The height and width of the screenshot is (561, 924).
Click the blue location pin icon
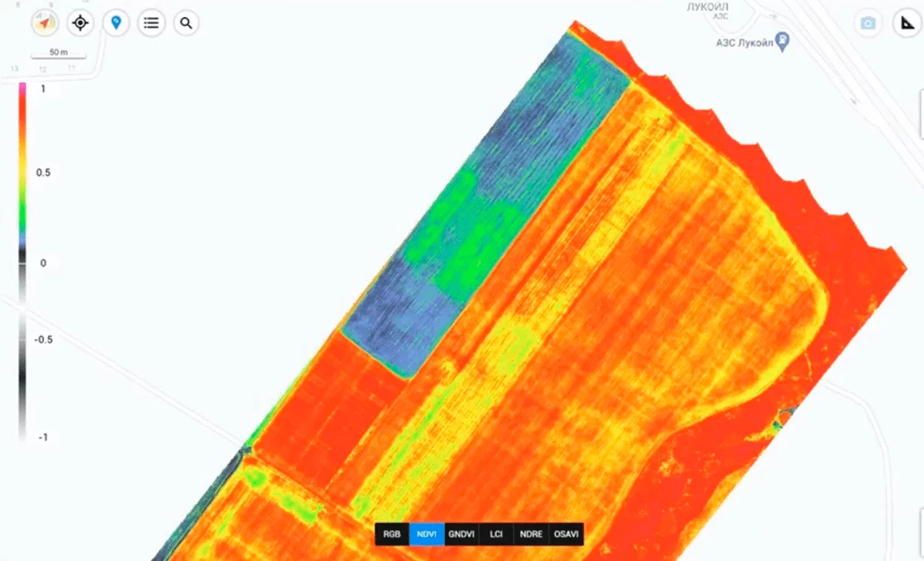(x=116, y=23)
